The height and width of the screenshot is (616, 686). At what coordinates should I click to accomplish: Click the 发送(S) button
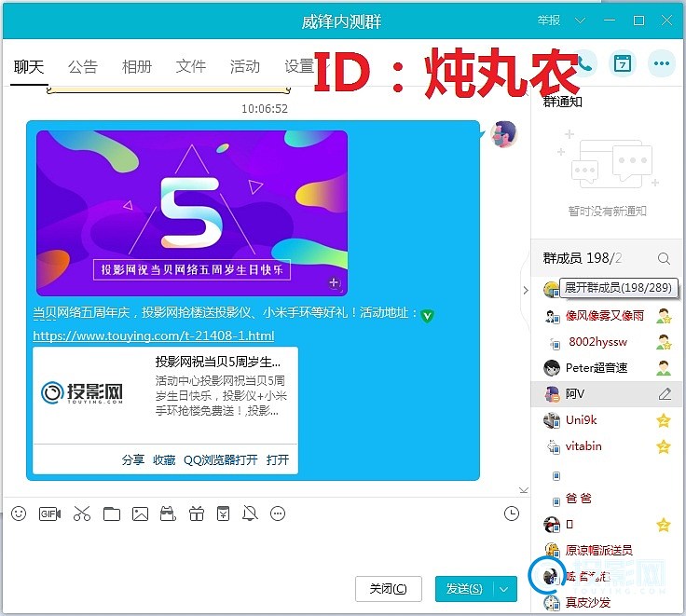tap(464, 589)
